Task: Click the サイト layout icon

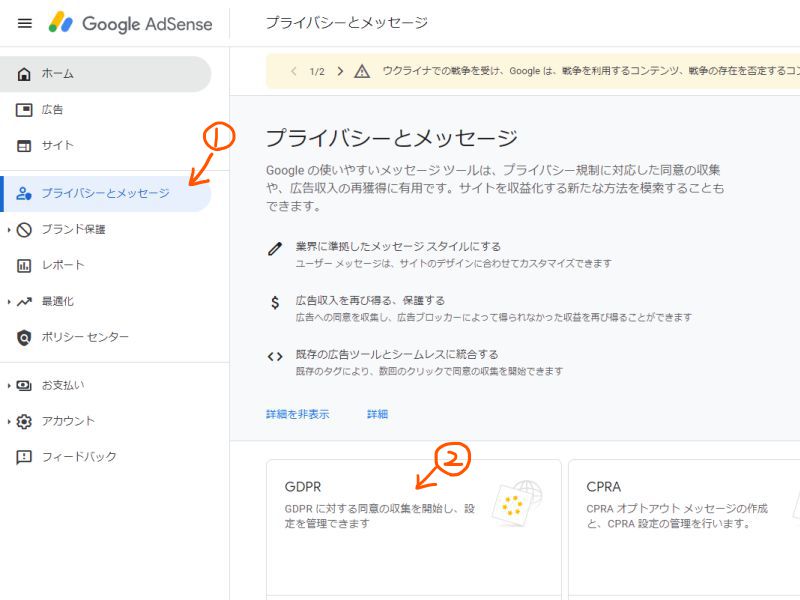Action: click(24, 146)
